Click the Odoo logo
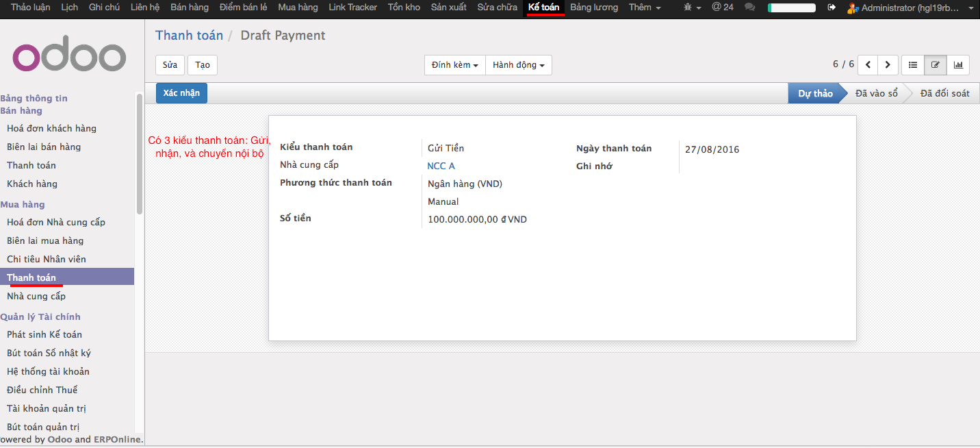The width and height of the screenshot is (980, 448). click(x=69, y=54)
